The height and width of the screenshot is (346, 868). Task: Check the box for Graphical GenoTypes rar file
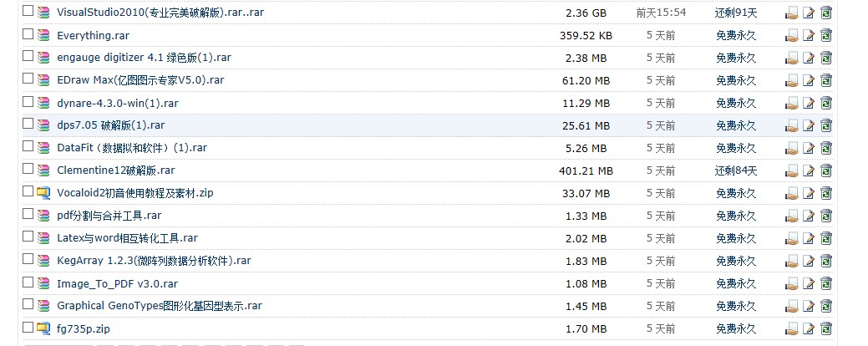pyautogui.click(x=28, y=305)
